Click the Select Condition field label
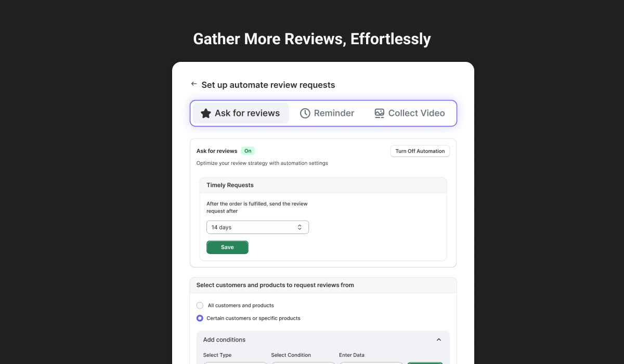624x364 pixels. [291, 355]
